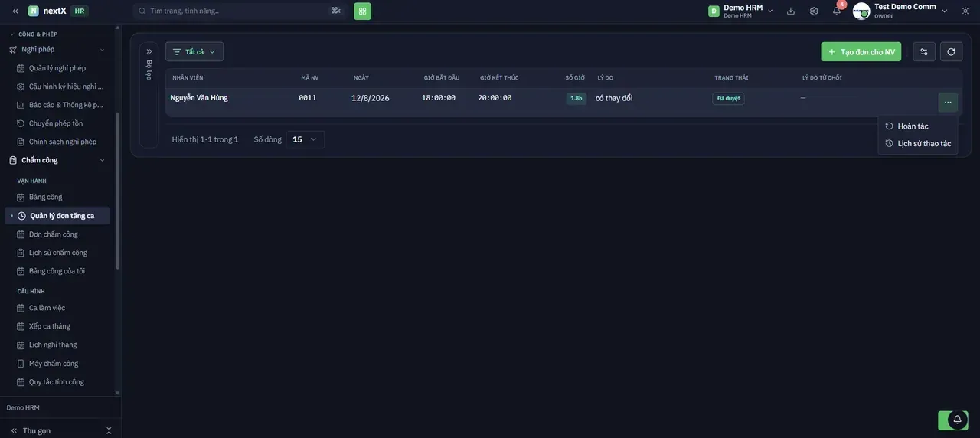Image resolution: width=980 pixels, height=438 pixels.
Task: Click the start time 18:00:00 cell
Action: (439, 98)
